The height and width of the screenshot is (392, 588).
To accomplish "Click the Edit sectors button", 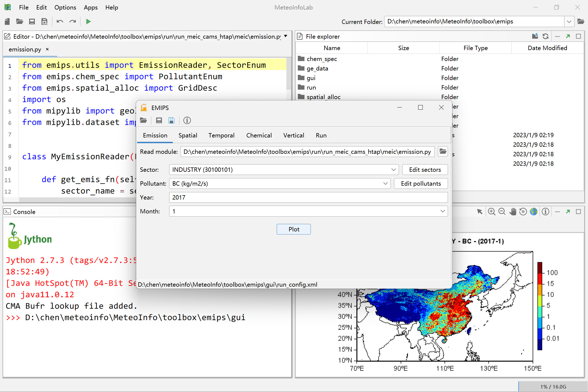I will point(425,170).
